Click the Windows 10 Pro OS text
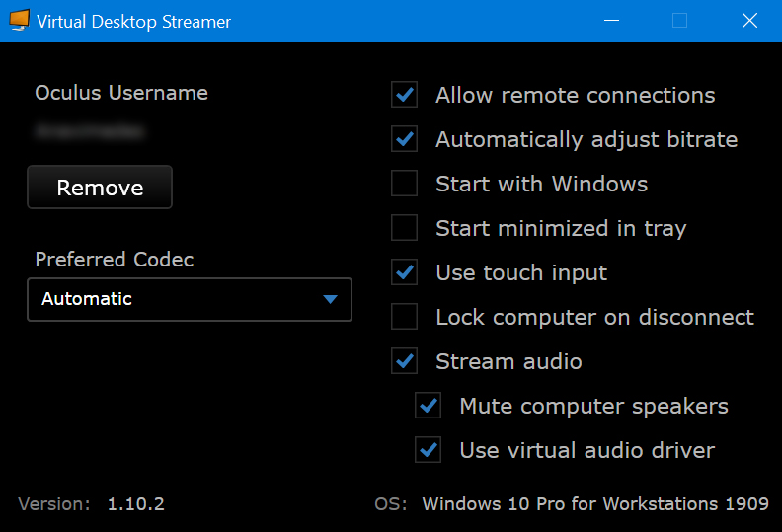Viewport: 782px width, 532px height. (x=594, y=504)
